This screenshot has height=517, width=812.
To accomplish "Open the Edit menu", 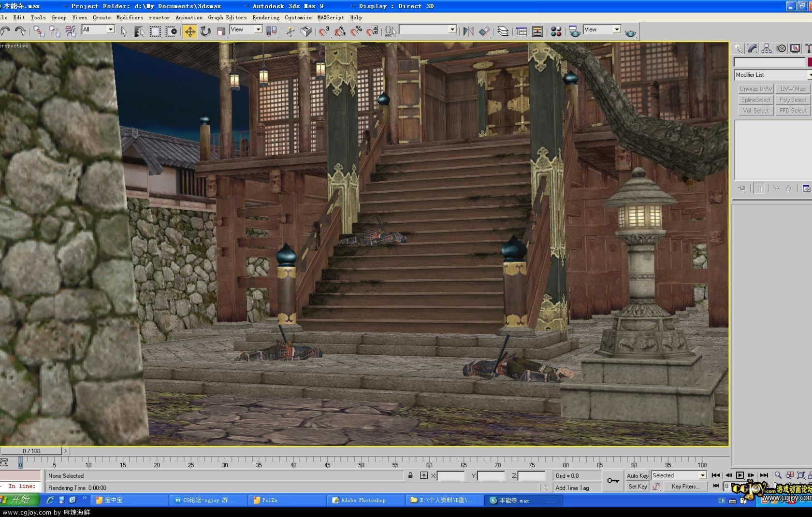I will (x=19, y=17).
